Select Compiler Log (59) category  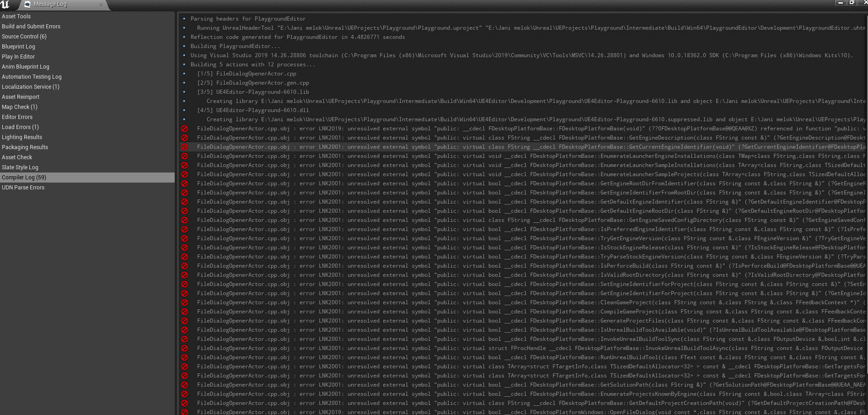24,178
